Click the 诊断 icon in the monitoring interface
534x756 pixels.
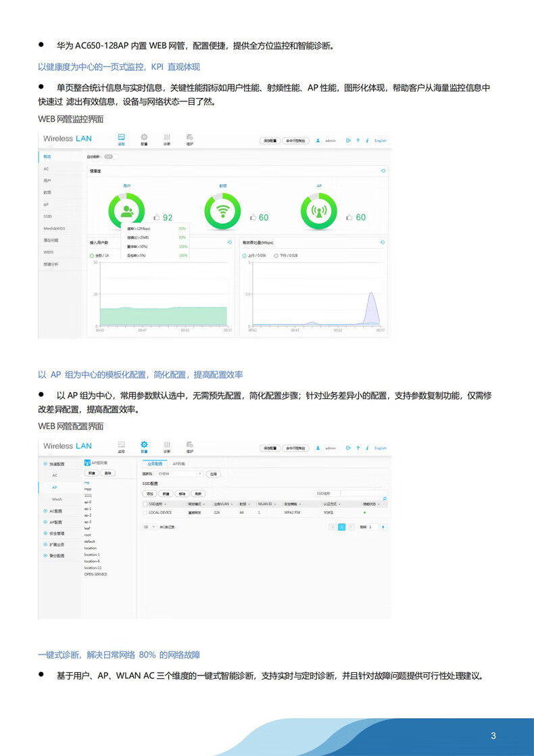[x=167, y=138]
